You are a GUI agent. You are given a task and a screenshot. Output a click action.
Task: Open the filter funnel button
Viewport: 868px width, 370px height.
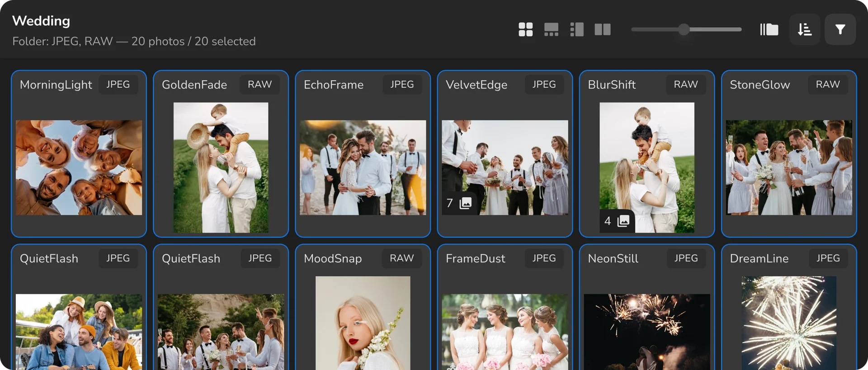[840, 29]
